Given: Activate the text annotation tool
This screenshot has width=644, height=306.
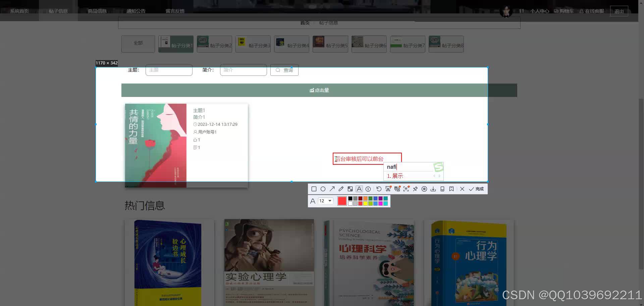Looking at the screenshot, I should (x=359, y=189).
